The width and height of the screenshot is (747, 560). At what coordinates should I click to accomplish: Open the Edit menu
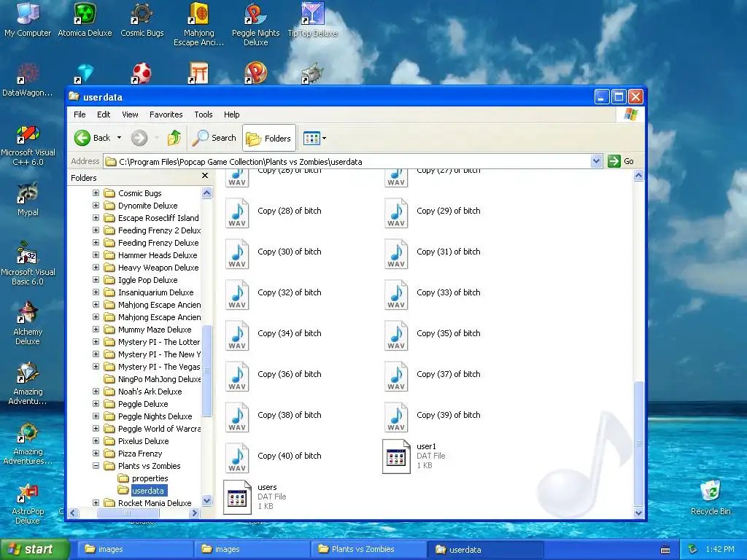[x=104, y=114]
